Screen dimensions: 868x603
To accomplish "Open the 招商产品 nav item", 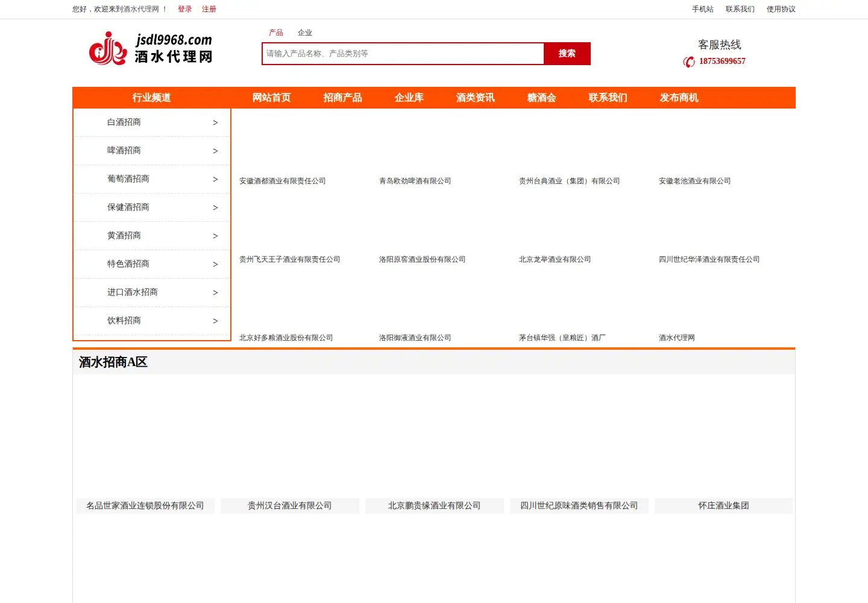I will (x=342, y=98).
